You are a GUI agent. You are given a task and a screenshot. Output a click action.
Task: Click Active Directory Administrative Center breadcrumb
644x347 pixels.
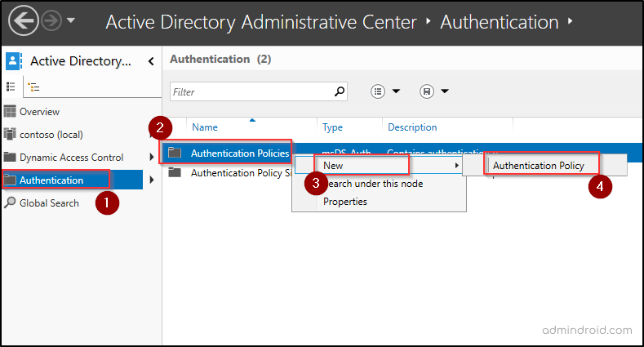[261, 22]
